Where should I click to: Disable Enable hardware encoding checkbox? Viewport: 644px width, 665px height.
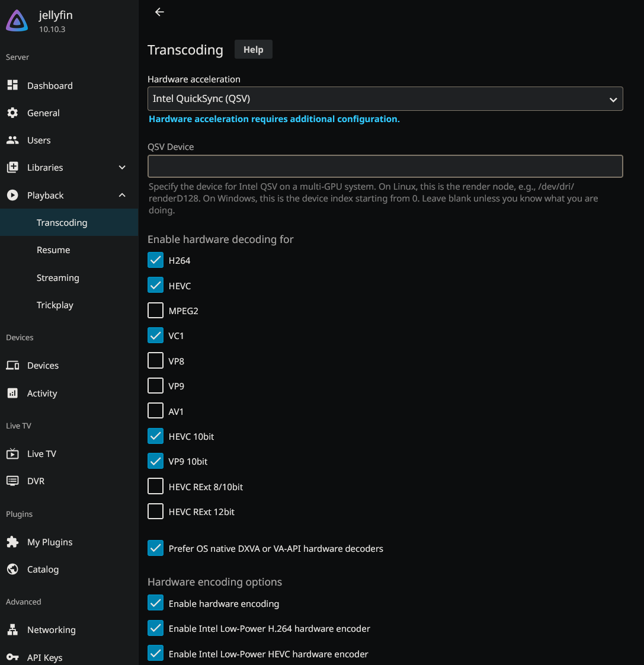(155, 603)
